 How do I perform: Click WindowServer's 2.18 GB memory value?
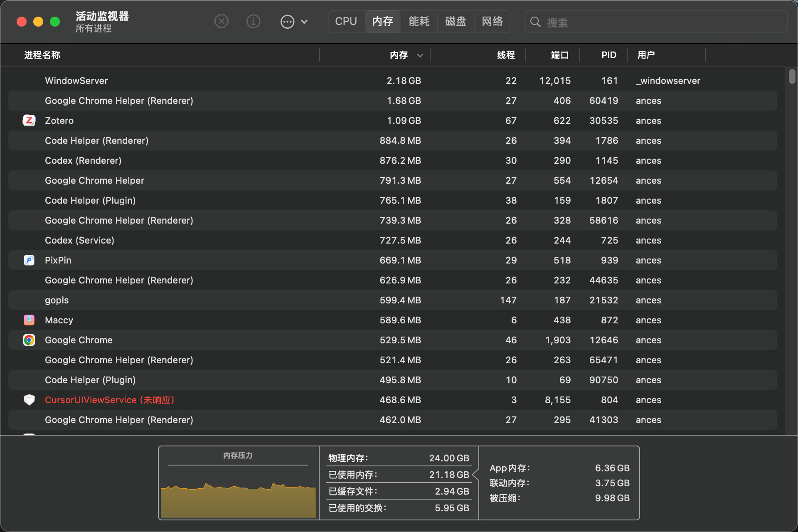(x=404, y=81)
